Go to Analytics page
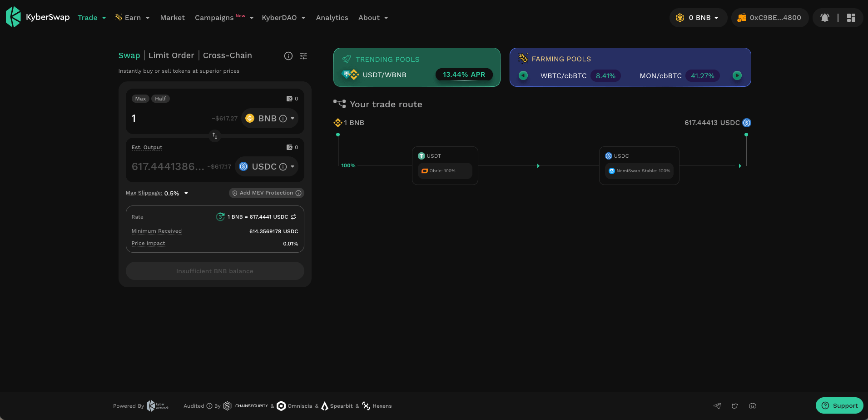The image size is (868, 420). point(332,18)
